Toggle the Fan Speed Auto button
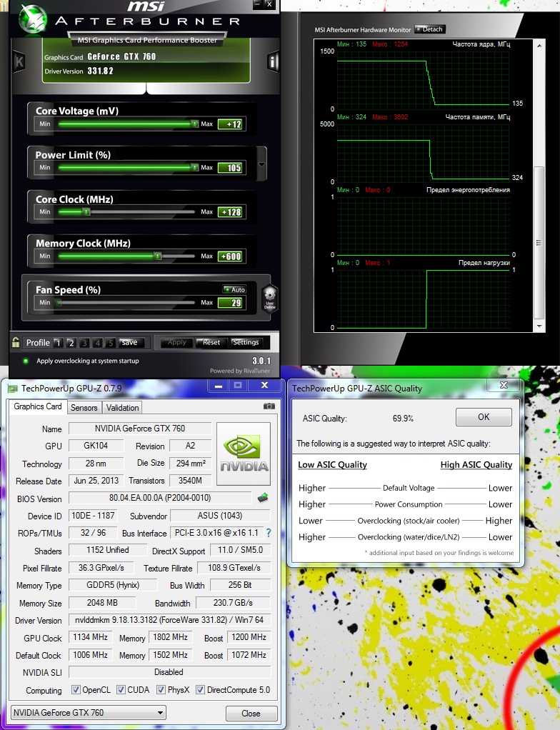The width and height of the screenshot is (560, 730). (x=234, y=289)
